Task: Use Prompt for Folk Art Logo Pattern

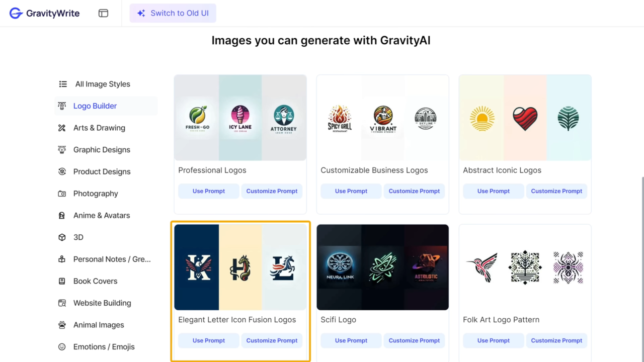Action: (494, 340)
